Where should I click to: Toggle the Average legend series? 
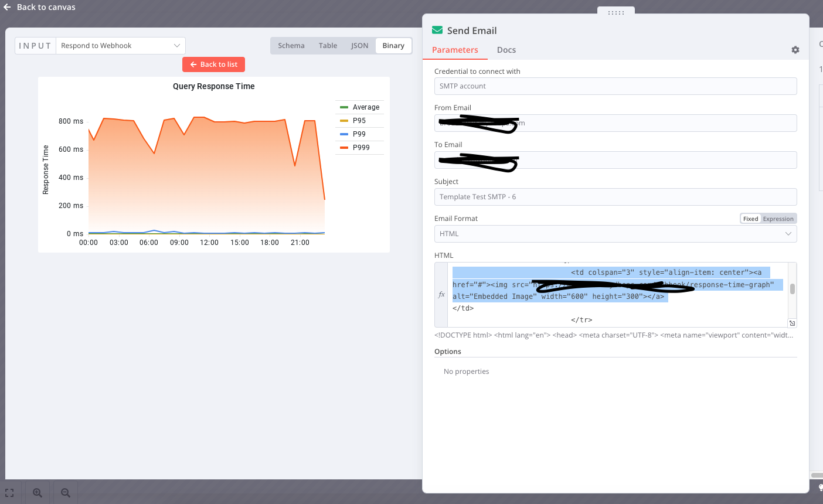360,107
